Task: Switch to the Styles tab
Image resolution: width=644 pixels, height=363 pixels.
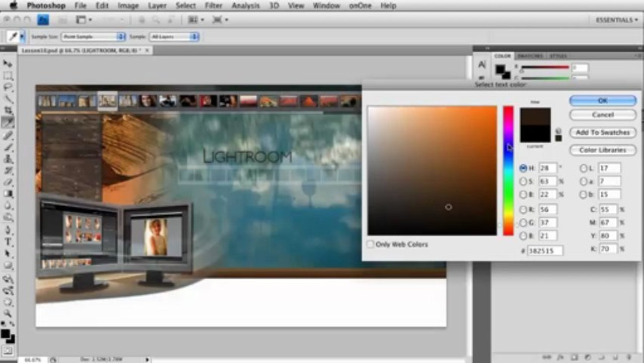Action: tap(558, 56)
